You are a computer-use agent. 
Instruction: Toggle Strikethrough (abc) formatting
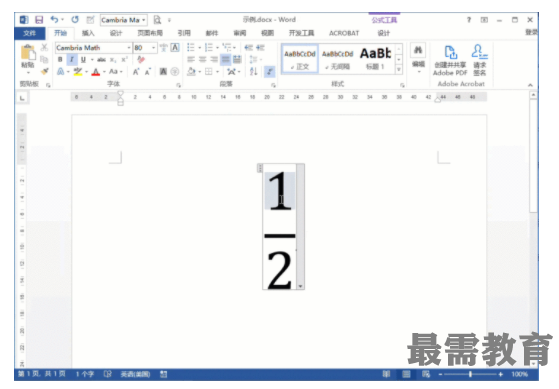pos(101,60)
